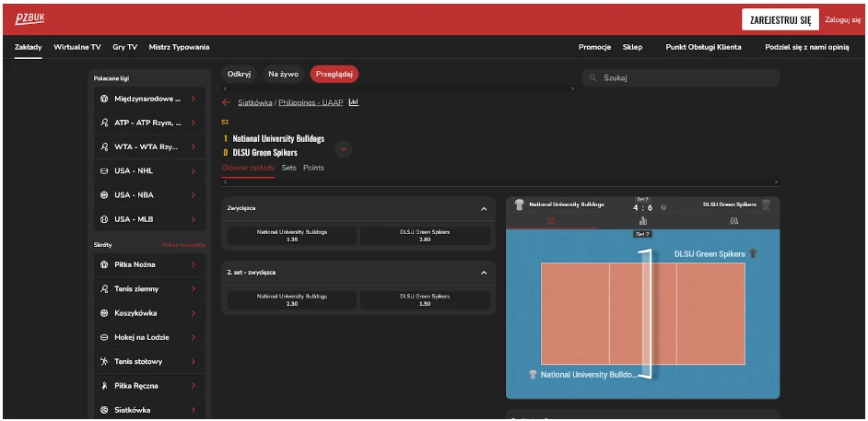
Task: Open statistics chart icon beside Philippines - UAAP
Action: 354,102
